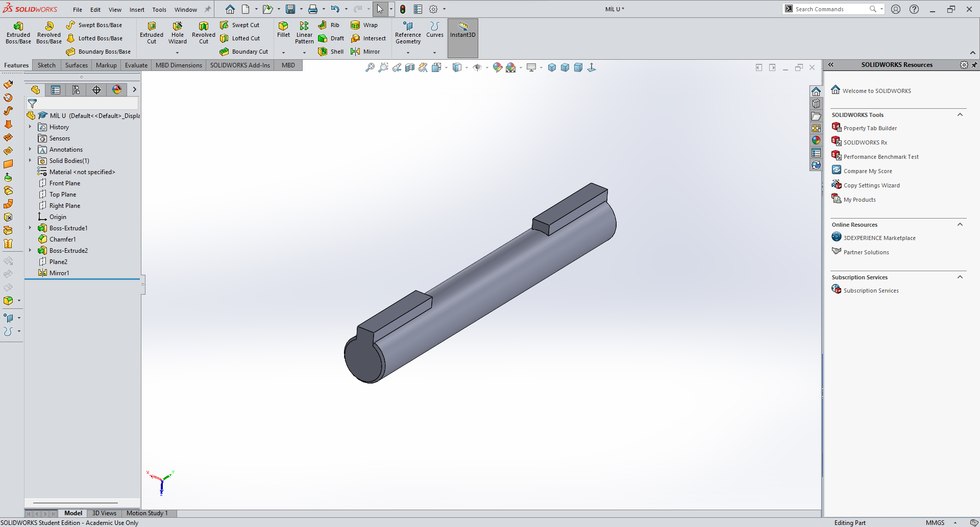Click the Rebuild traffic light icon
Image resolution: width=980 pixels, height=527 pixels.
tap(403, 9)
